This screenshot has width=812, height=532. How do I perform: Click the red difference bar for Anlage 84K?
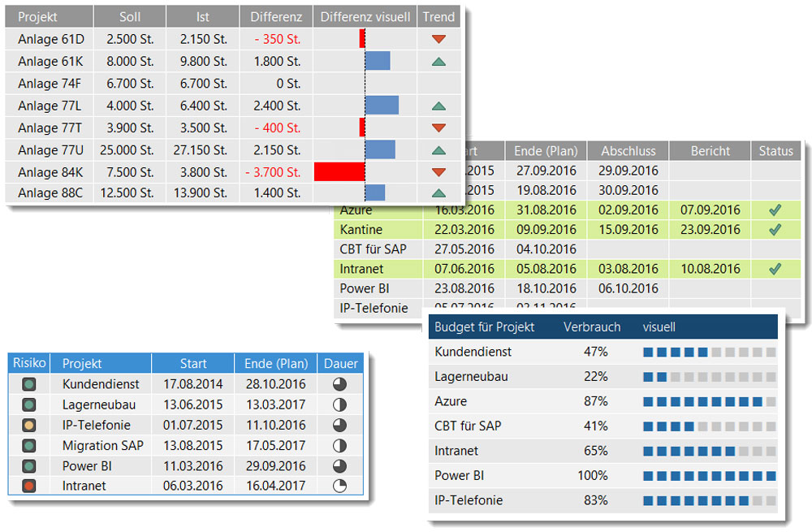[339, 171]
